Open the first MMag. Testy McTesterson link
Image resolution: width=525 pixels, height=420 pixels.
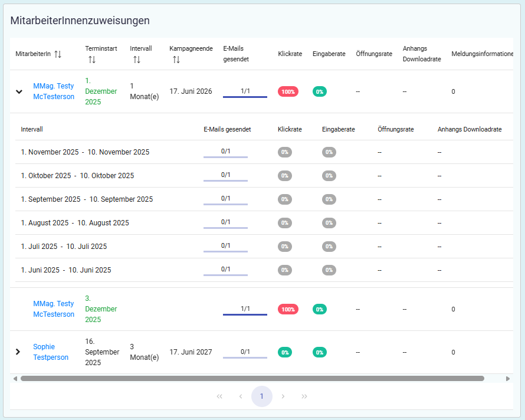(x=54, y=91)
